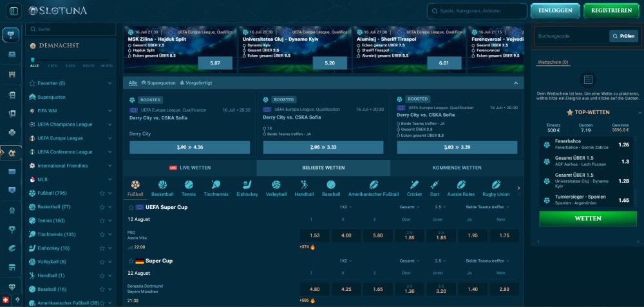
Task: Expand UEFA Champions League chevron
Action: click(x=109, y=124)
